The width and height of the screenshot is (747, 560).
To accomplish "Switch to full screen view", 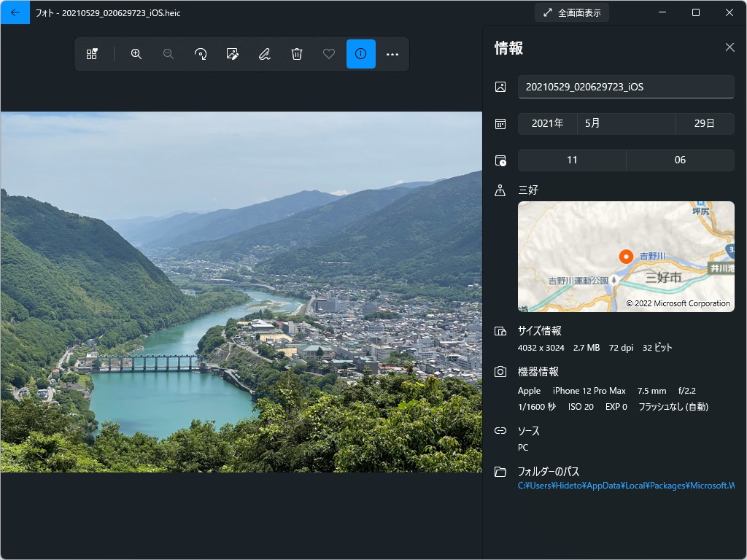I will [571, 12].
